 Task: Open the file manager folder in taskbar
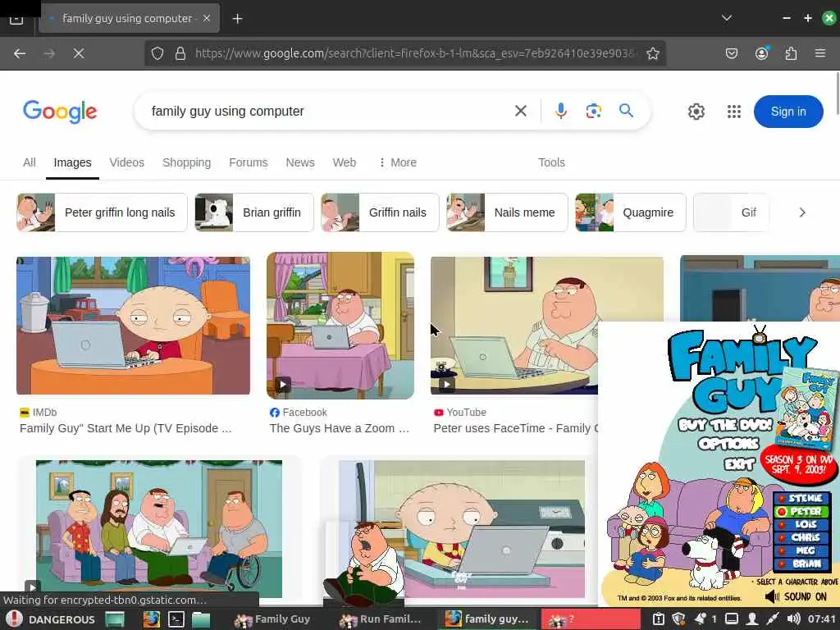(201, 619)
